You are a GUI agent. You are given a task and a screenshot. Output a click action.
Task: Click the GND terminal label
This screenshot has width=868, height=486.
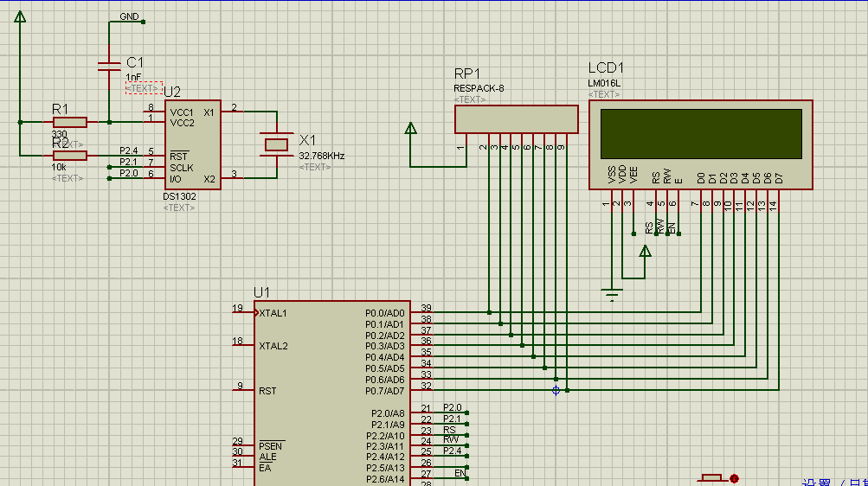point(129,17)
